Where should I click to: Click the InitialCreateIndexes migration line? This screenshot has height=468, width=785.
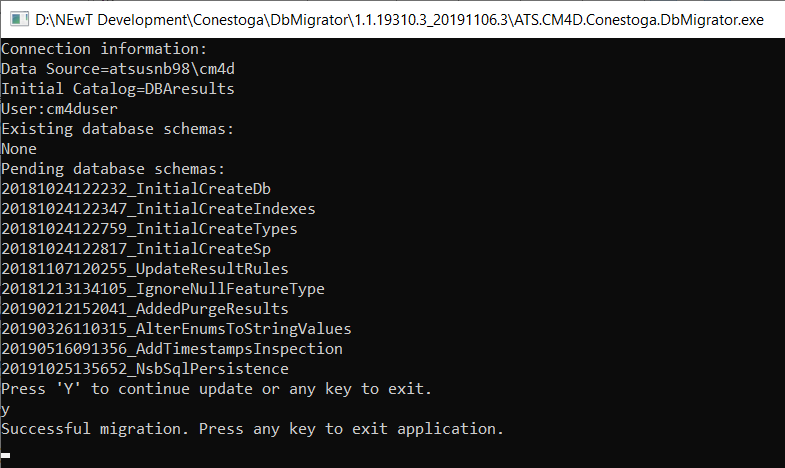158,209
